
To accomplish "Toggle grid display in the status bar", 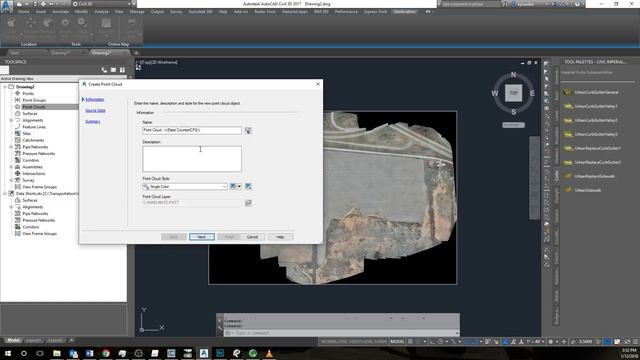I will [x=410, y=342].
